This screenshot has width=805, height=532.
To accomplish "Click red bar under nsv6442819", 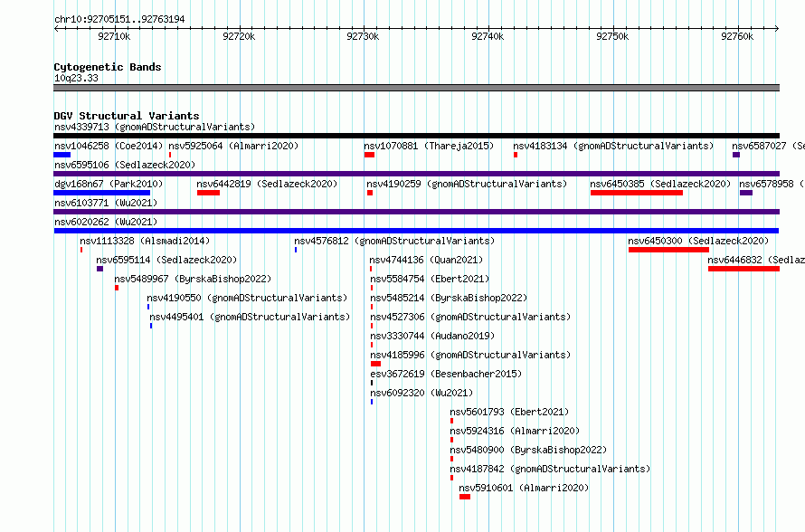I will (208, 193).
